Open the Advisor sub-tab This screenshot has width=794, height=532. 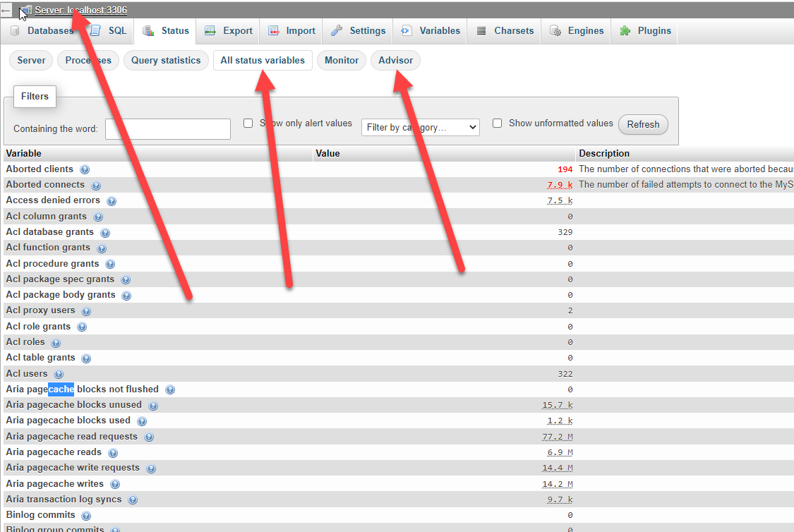(x=395, y=60)
